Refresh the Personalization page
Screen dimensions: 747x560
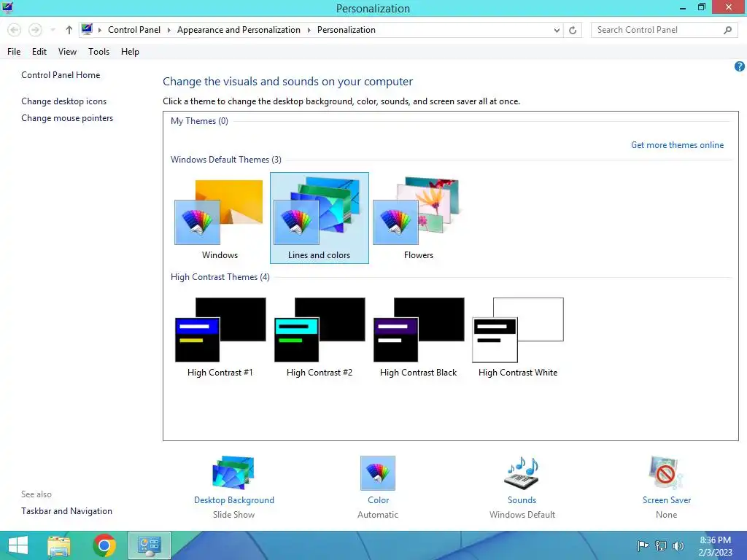pyautogui.click(x=573, y=30)
